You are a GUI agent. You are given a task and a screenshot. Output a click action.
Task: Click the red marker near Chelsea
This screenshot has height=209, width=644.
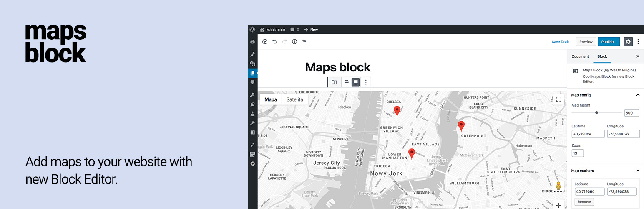tap(397, 111)
